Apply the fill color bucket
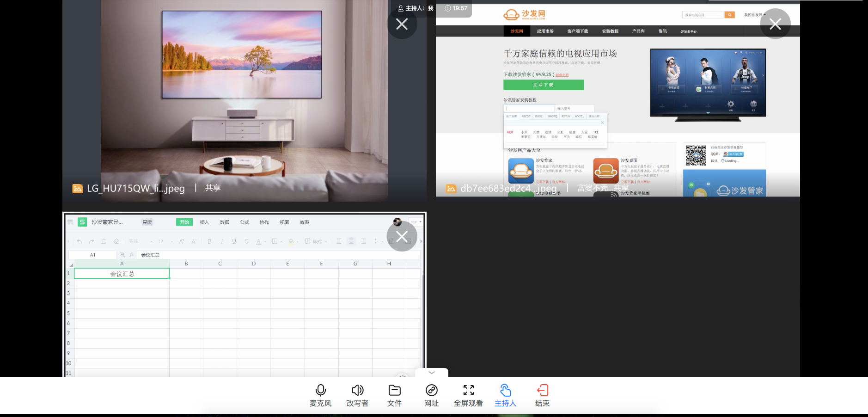Viewport: 868px width, 417px height. pyautogui.click(x=291, y=241)
